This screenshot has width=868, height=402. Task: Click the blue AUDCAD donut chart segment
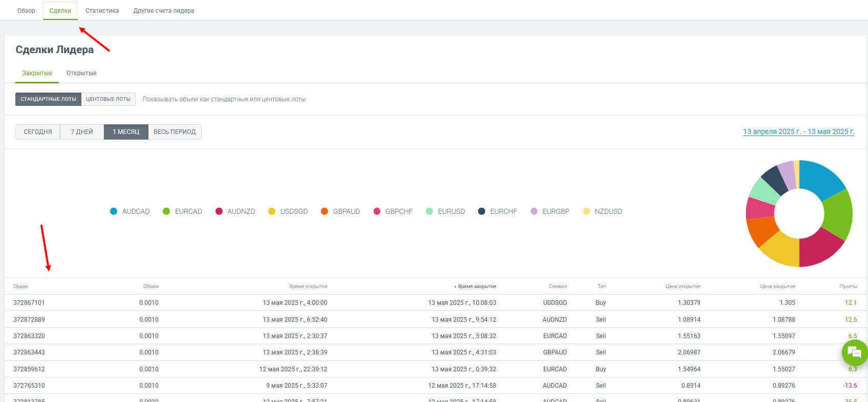pos(825,178)
